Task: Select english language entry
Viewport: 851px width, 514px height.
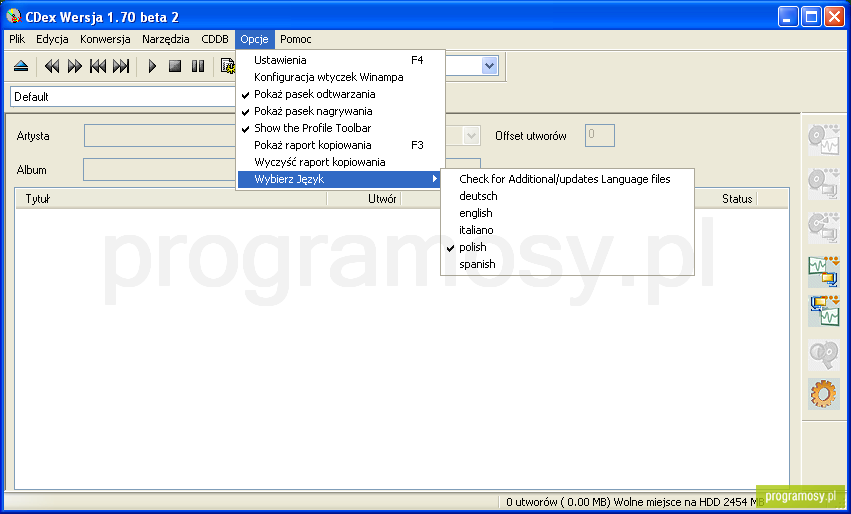Action: (567, 213)
